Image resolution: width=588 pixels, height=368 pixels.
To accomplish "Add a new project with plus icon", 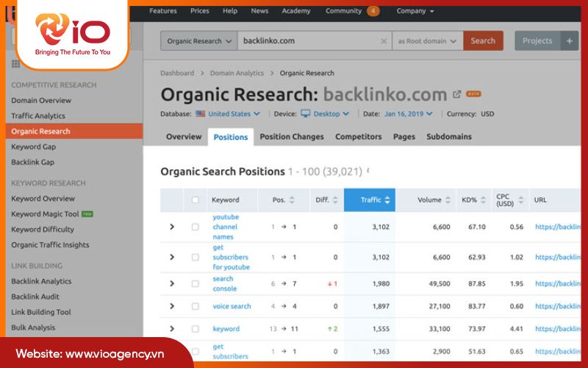I will 570,41.
